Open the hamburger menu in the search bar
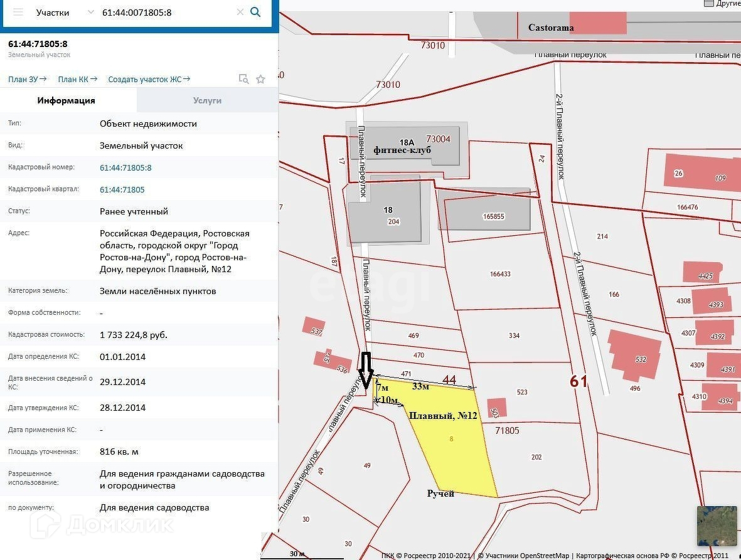 coord(18,12)
